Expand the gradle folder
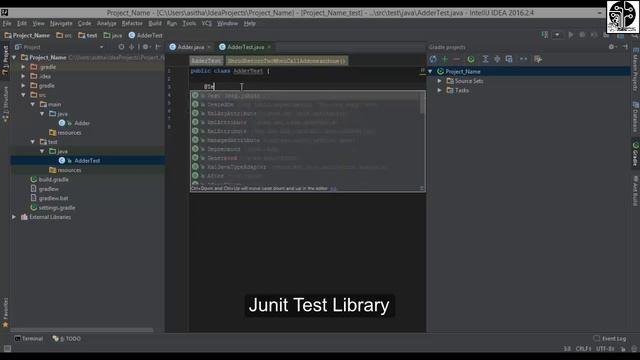640x360 pixels. coord(23,86)
